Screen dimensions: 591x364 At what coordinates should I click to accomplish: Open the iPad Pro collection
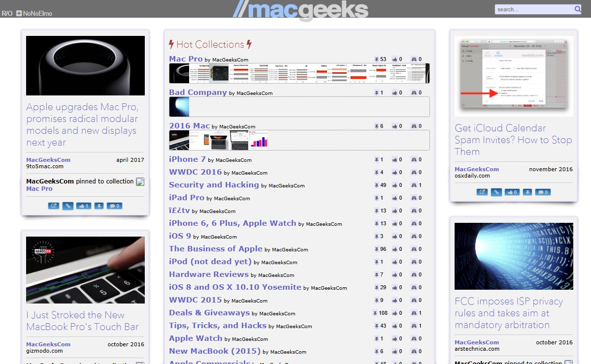[187, 197]
